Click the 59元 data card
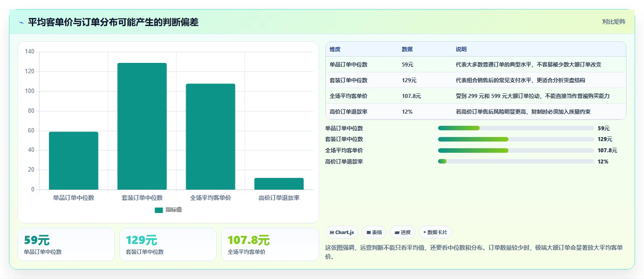Screen dimensions: 644x279 pos(66,244)
